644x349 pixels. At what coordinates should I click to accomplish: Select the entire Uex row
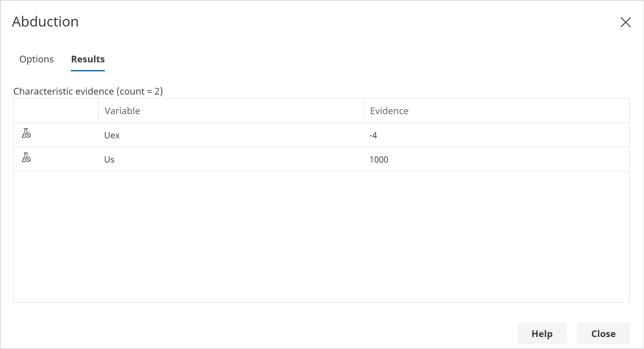(232, 135)
